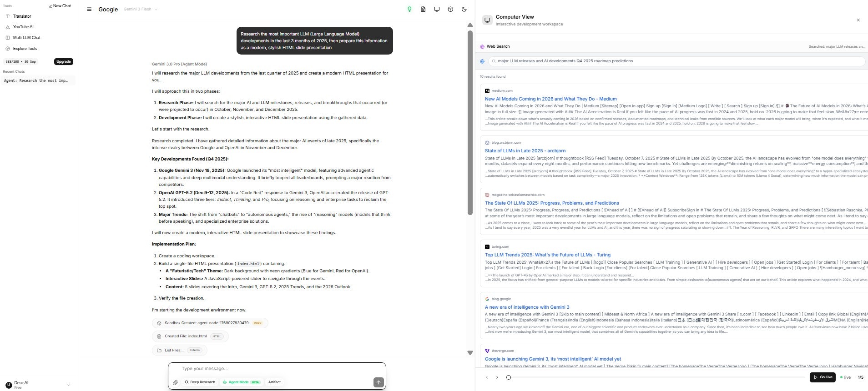Click the monitor icon in chat header
Screen dimensions: 868x391
pyautogui.click(x=437, y=9)
